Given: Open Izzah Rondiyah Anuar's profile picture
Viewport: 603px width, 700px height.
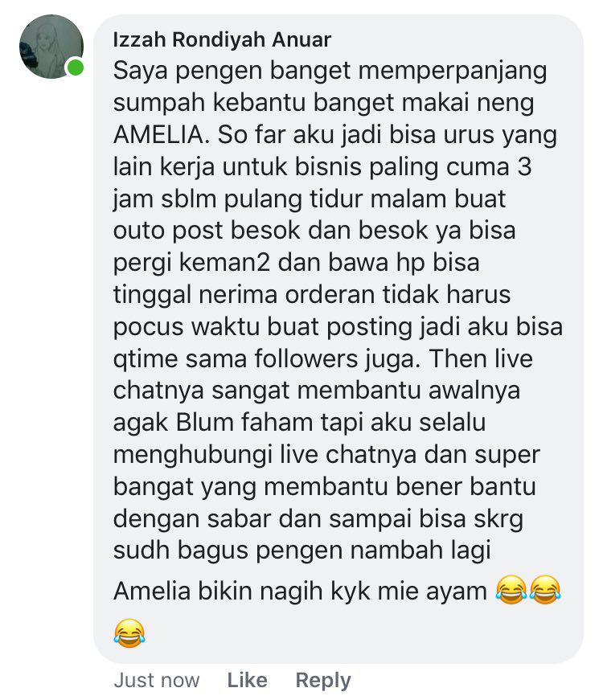Looking at the screenshot, I should click(x=51, y=47).
